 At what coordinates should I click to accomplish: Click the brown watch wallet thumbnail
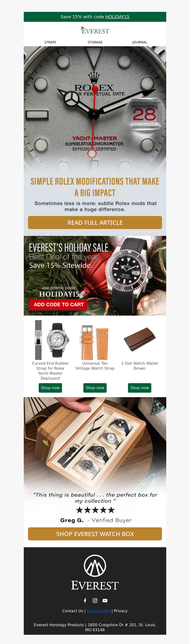(x=140, y=340)
